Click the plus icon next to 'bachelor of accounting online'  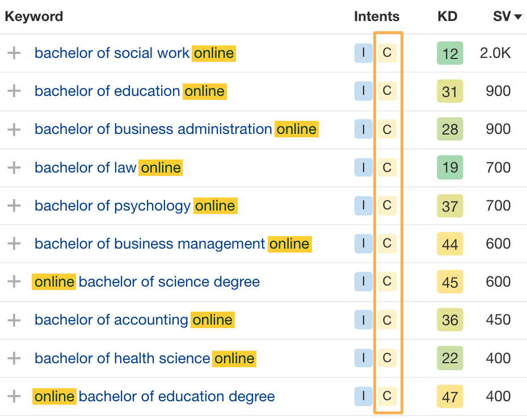pyautogui.click(x=14, y=320)
